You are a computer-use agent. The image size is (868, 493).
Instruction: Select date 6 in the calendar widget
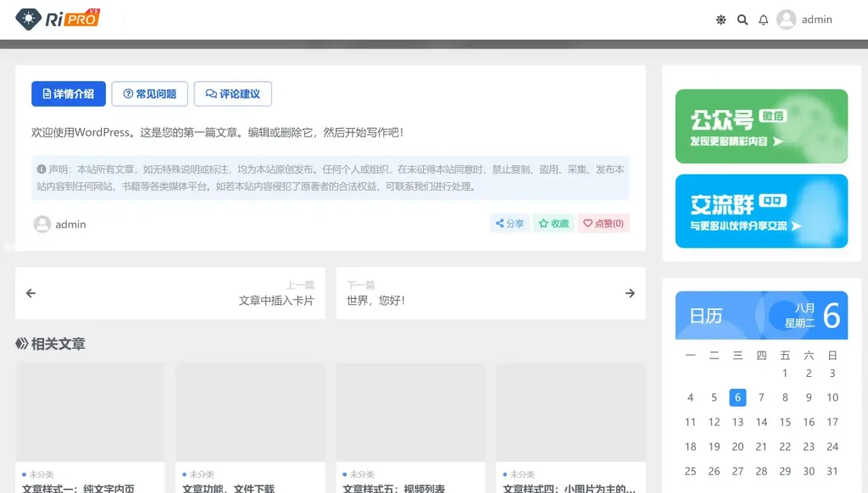(737, 397)
